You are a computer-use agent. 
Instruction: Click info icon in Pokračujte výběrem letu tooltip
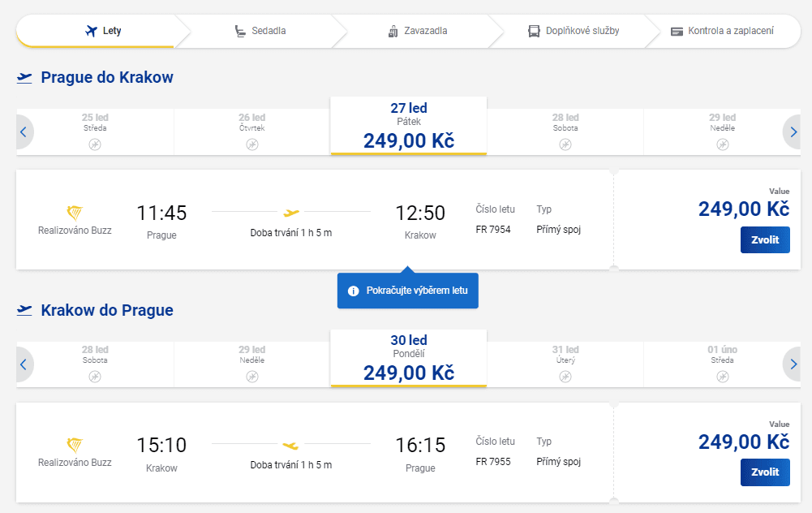(x=353, y=291)
